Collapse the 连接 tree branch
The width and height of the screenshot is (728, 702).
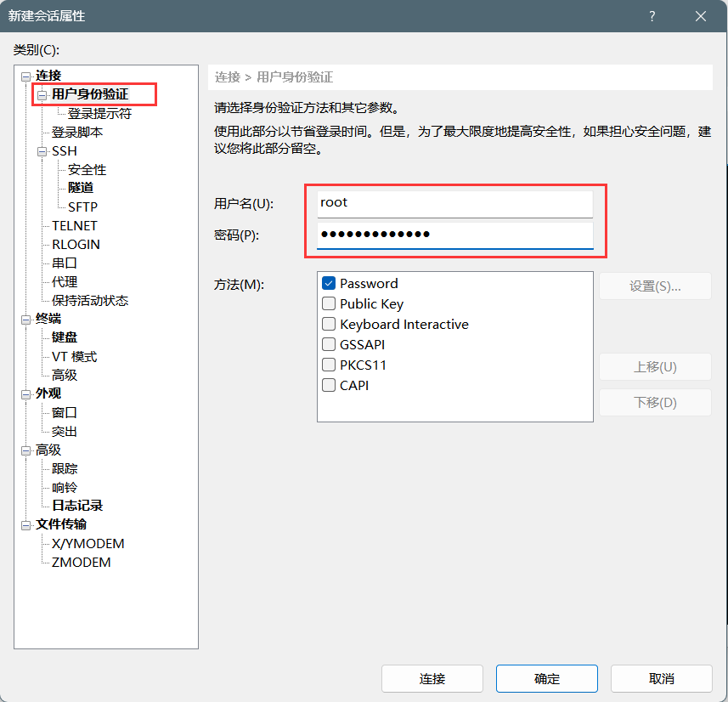[25, 75]
